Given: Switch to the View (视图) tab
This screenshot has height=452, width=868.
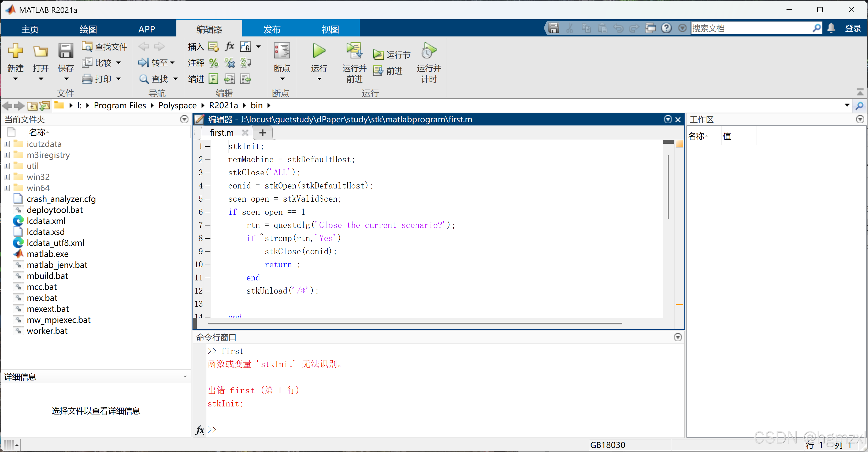Looking at the screenshot, I should pyautogui.click(x=330, y=29).
